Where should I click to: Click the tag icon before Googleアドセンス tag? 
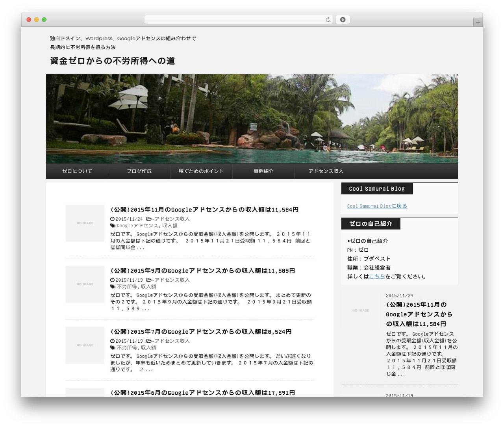click(113, 226)
